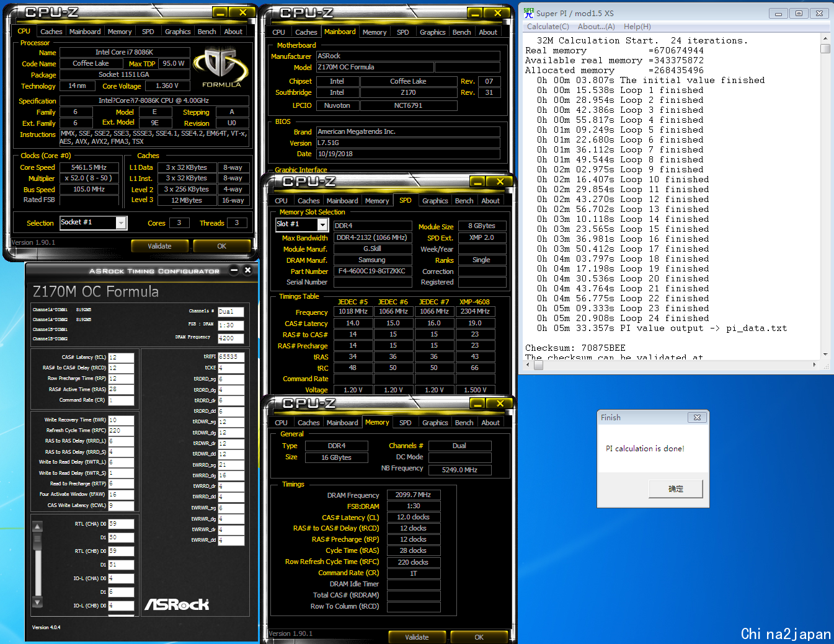
Task: Close the Finish dialog box
Action: pyautogui.click(x=697, y=418)
